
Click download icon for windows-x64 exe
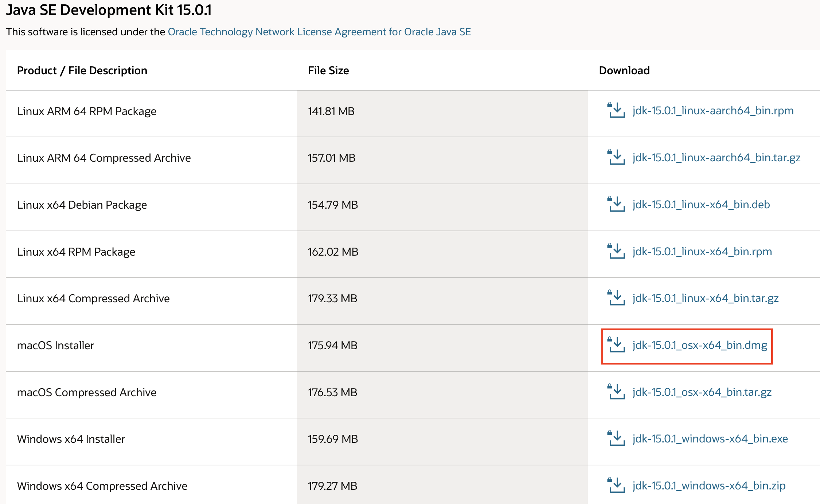[x=616, y=438]
